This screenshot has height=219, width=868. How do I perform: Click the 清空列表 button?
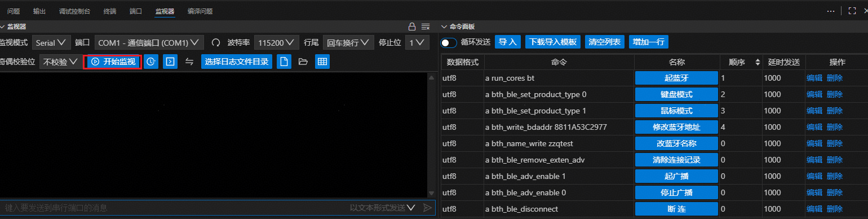(605, 42)
